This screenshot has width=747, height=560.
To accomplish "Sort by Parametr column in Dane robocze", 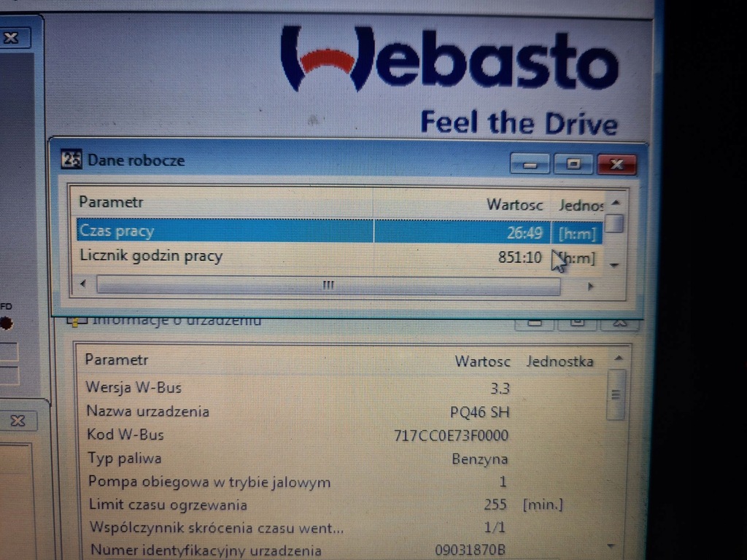I will coord(111,202).
